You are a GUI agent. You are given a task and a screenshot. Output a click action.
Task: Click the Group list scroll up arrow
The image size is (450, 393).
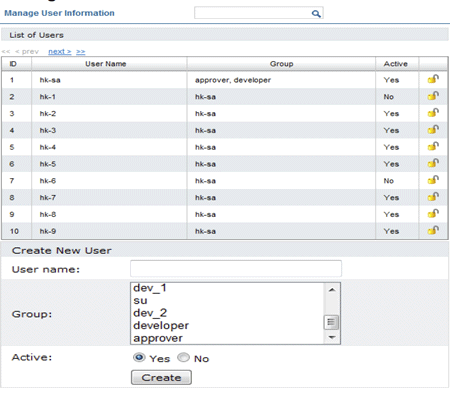click(x=332, y=290)
